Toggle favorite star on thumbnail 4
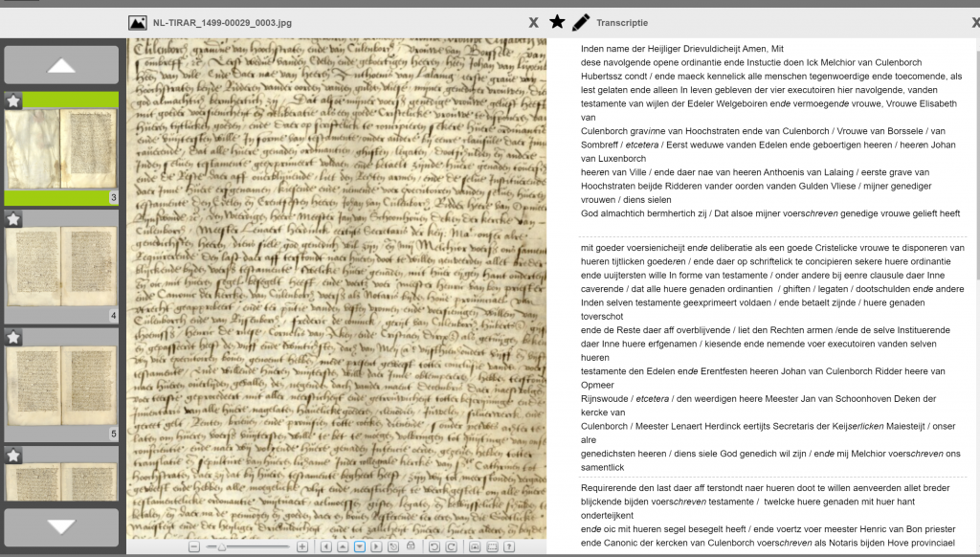Screen dimensions: 980x557 pyautogui.click(x=13, y=219)
